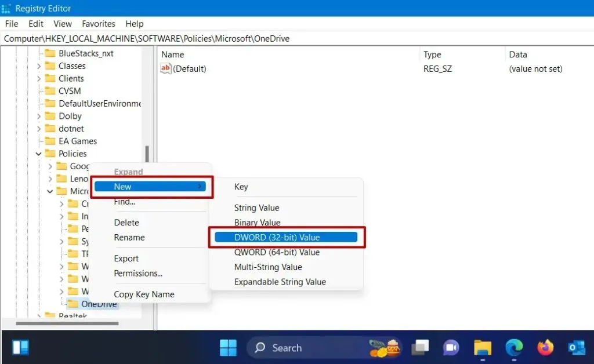Screen dimensions: 594x364
Task: Open Microsoft Edge from the taskbar
Action: tap(514, 347)
